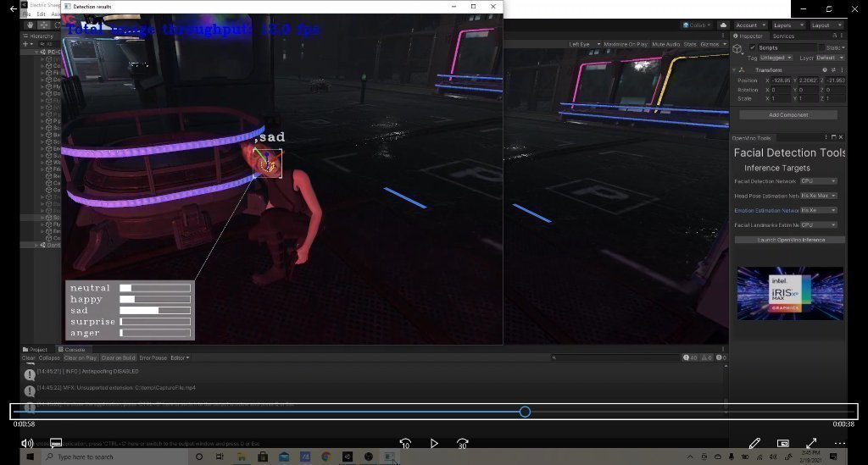This screenshot has width=868, height=465.
Task: Select the Move tool in the Unity toolbar
Action: click(x=44, y=25)
